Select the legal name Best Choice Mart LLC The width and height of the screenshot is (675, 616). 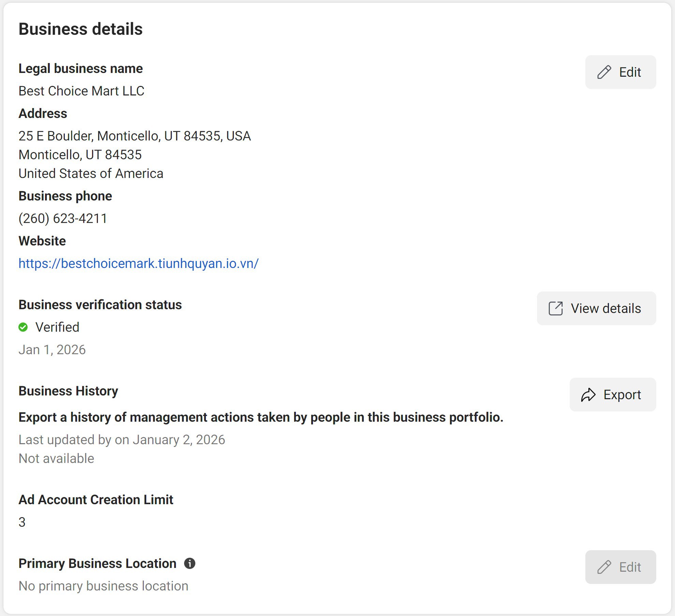[x=81, y=91]
